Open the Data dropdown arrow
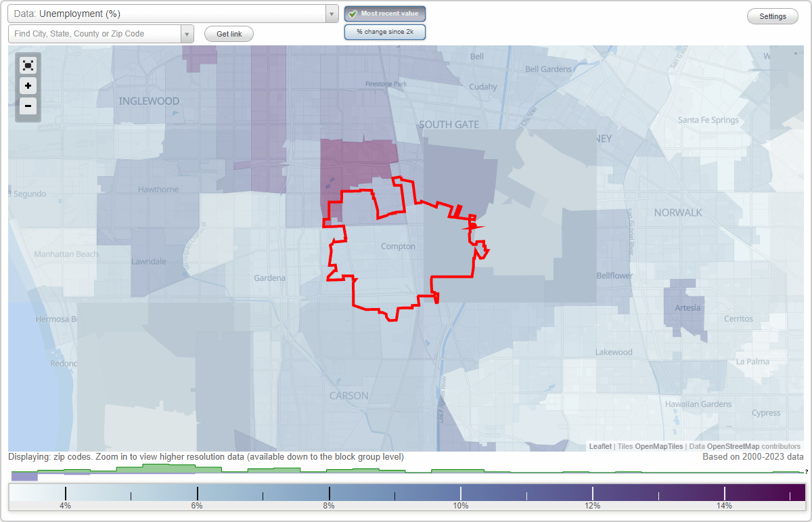The image size is (812, 522). 331,14
